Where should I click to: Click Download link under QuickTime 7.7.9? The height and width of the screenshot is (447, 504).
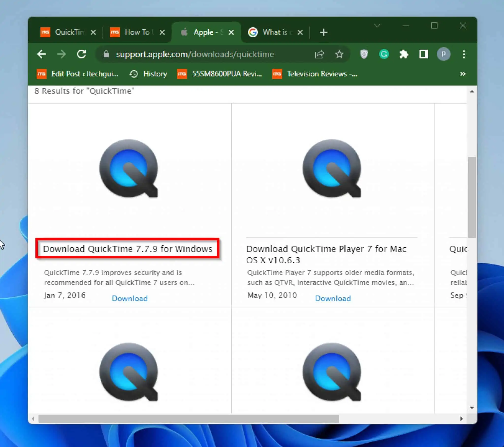(x=130, y=298)
